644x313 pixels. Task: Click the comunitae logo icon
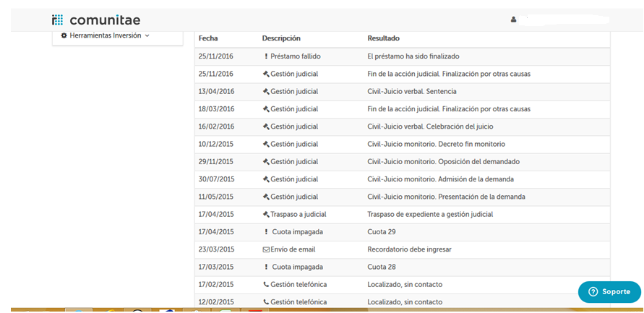[58, 20]
